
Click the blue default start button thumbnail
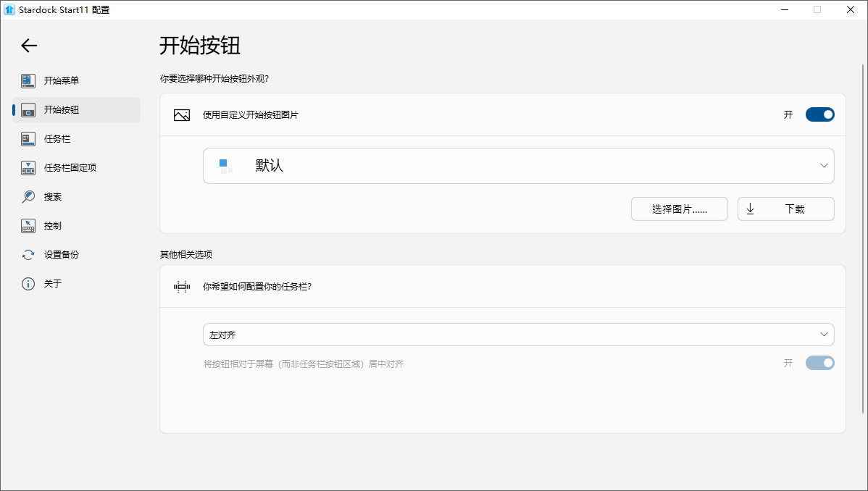coord(223,166)
